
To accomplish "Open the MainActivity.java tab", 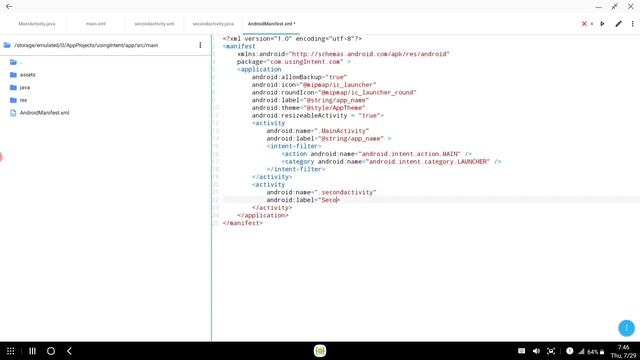I will click(37, 24).
